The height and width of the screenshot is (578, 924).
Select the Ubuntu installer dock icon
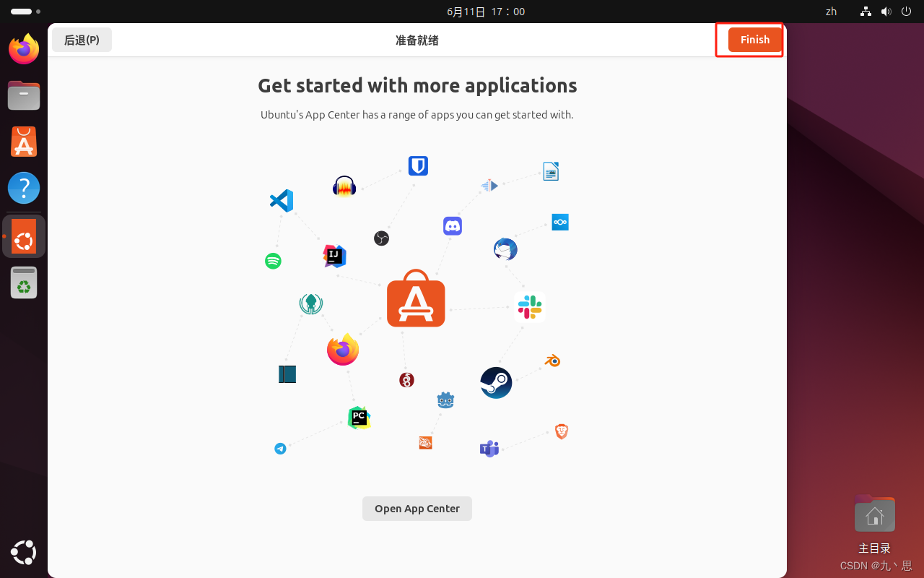[x=24, y=236]
